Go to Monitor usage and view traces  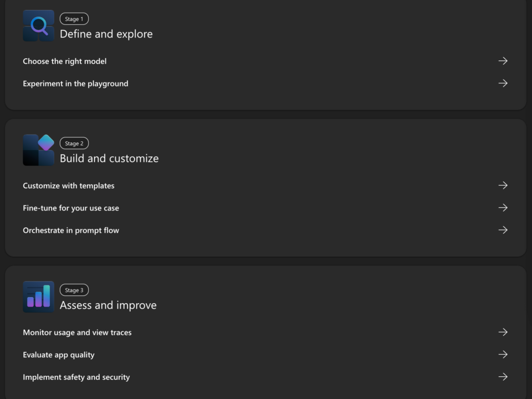77,333
